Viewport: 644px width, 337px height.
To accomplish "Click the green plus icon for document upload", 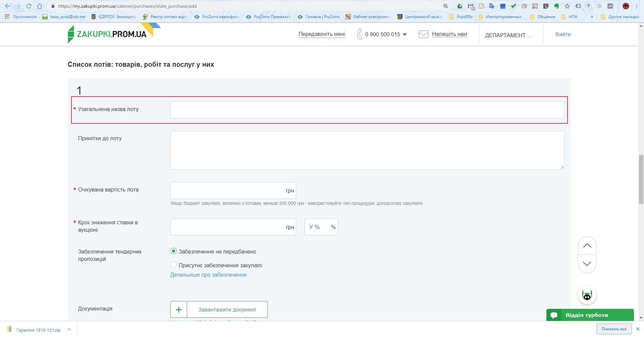I will 179,310.
